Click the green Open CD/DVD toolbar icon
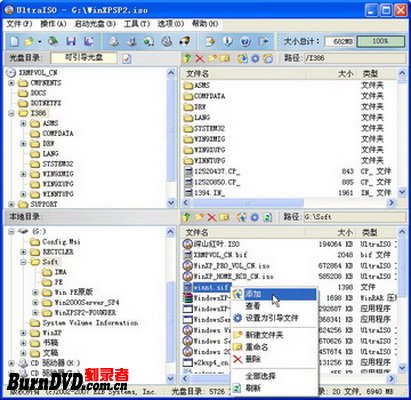 coord(53,41)
